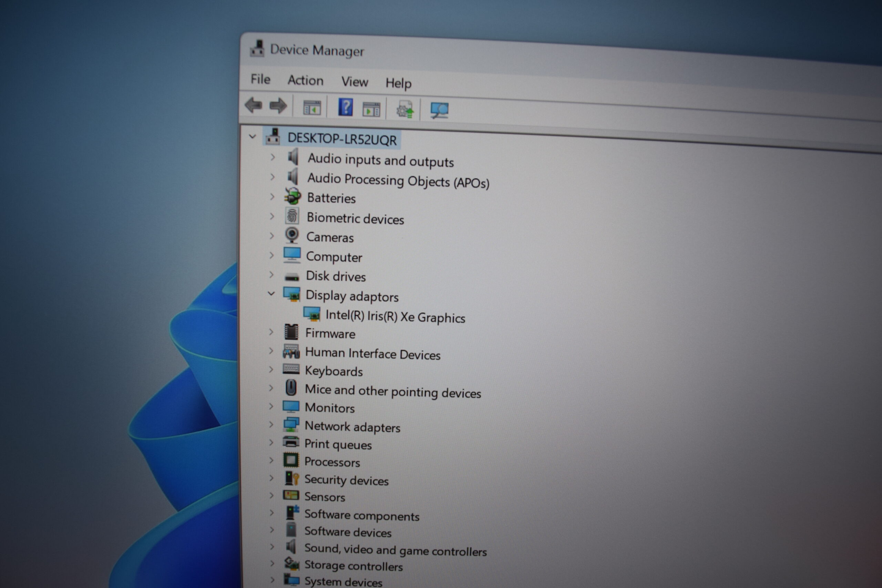Click the Disk drives icon
The height and width of the screenshot is (588, 882).
pyautogui.click(x=291, y=277)
